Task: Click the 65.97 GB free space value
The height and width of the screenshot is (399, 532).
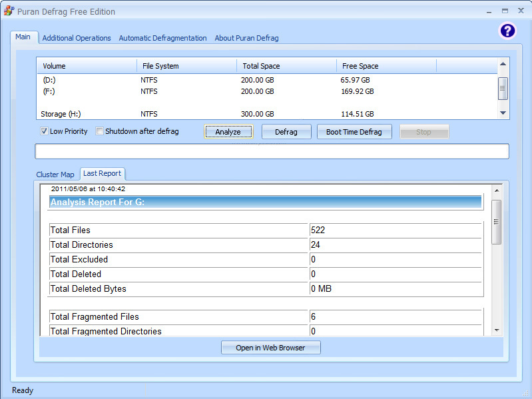Action: coord(356,80)
